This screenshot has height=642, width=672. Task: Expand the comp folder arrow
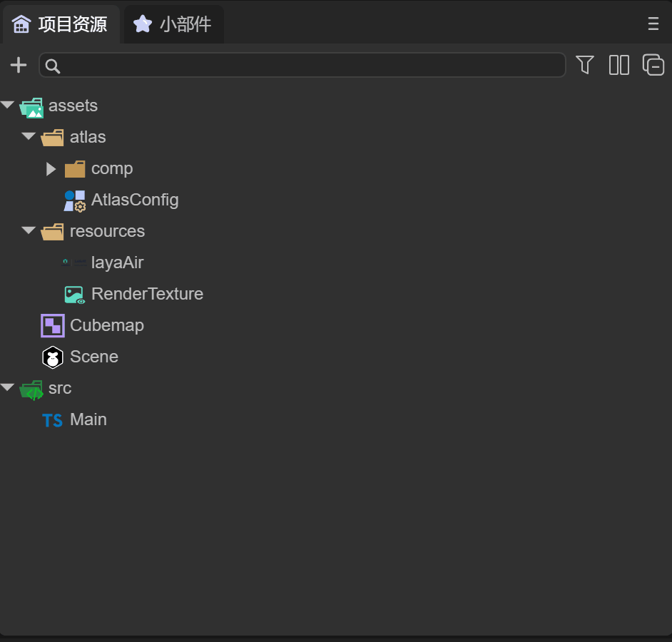[x=51, y=169]
